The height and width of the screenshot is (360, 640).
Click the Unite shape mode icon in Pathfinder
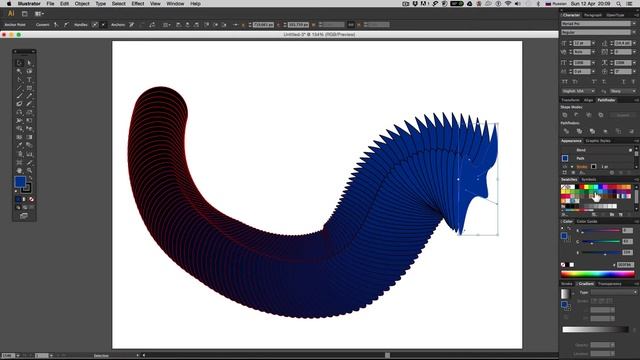(x=565, y=115)
